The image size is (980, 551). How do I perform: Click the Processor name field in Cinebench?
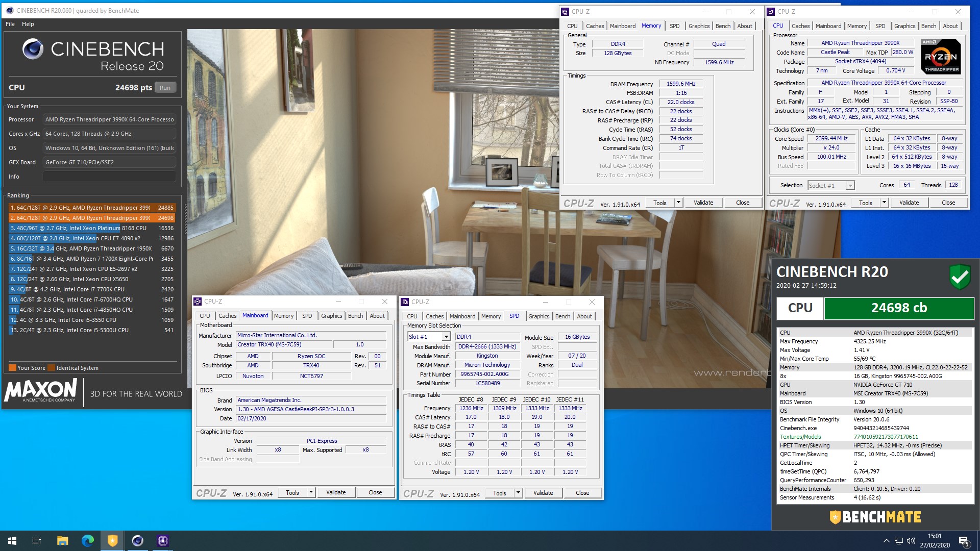click(x=109, y=119)
